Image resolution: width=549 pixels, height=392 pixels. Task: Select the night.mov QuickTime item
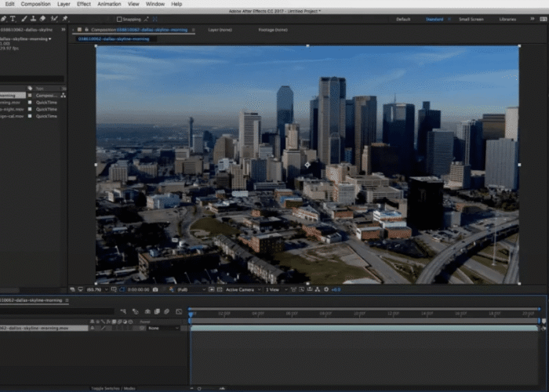click(x=10, y=109)
